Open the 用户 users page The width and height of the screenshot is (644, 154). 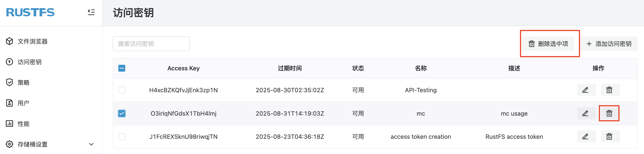tap(24, 103)
